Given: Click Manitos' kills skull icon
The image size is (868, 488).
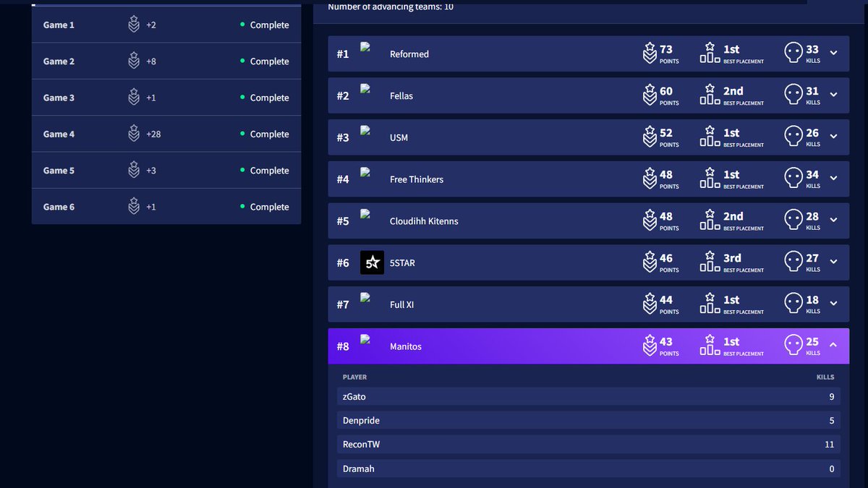Looking at the screenshot, I should (793, 346).
